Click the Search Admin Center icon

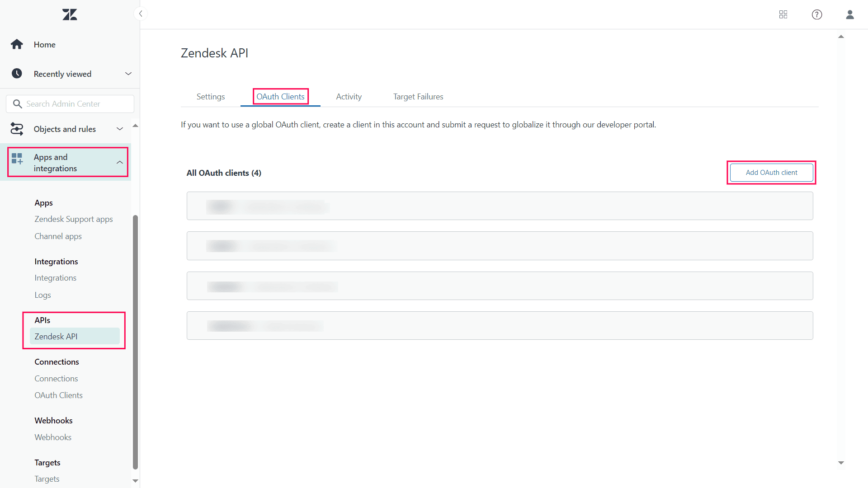click(x=17, y=103)
